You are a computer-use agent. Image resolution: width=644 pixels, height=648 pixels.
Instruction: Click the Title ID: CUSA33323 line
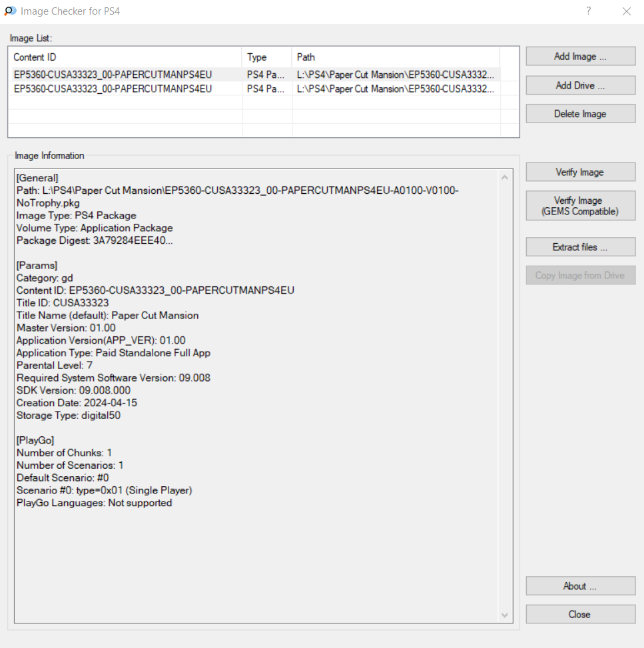pyautogui.click(x=63, y=303)
